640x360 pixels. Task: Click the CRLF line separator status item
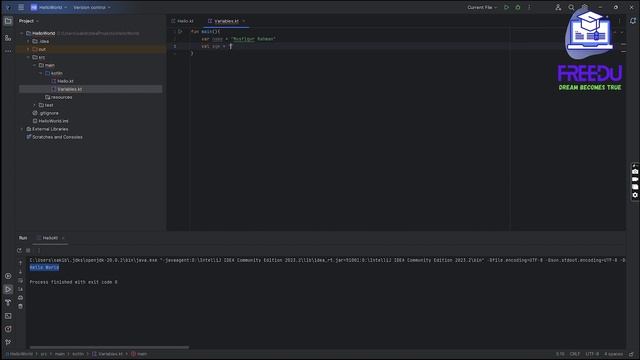575,354
